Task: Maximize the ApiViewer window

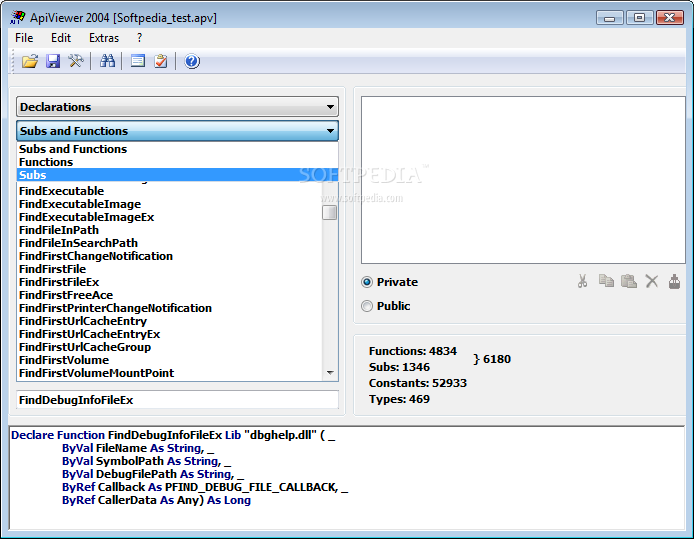Action: [640, 18]
